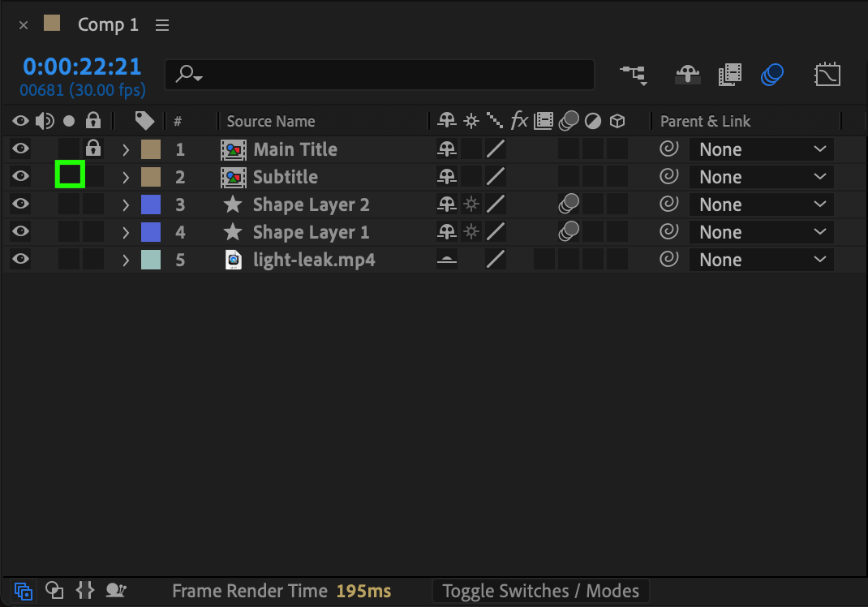868x607 pixels.
Task: Click the Motion Blur column header icon
Action: coord(569,121)
